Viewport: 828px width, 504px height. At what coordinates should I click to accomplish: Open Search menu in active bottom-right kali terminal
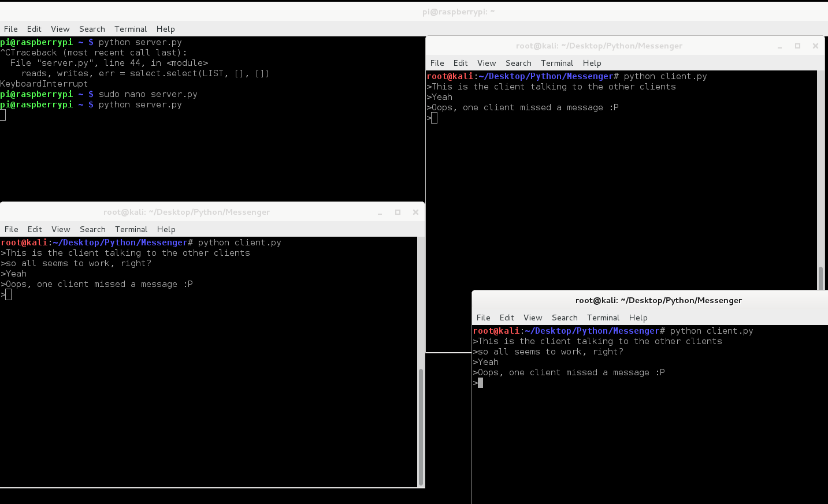pyautogui.click(x=565, y=318)
